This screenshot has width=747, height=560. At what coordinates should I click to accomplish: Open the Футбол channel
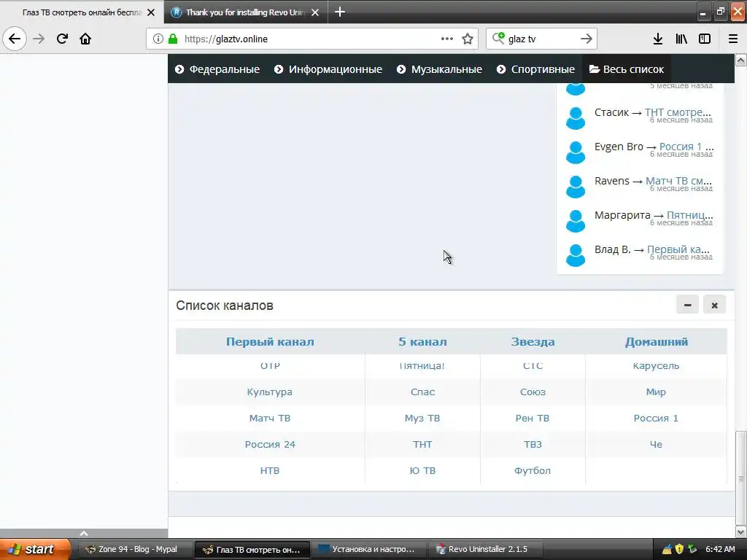[533, 470]
